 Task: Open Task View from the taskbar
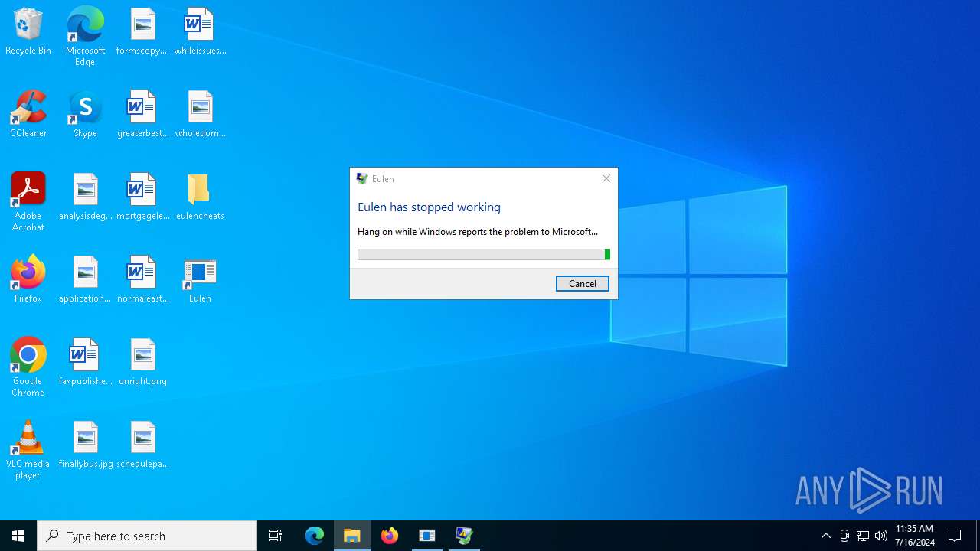(276, 536)
